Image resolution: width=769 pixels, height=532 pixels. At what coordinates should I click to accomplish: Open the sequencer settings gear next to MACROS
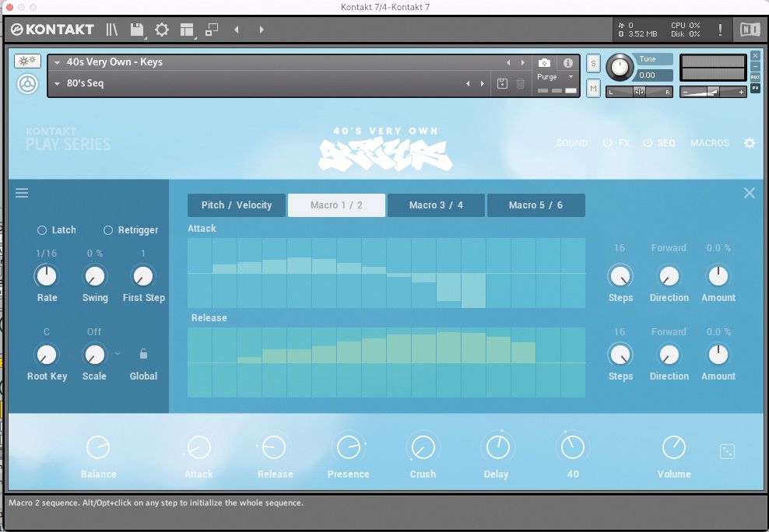pos(749,143)
